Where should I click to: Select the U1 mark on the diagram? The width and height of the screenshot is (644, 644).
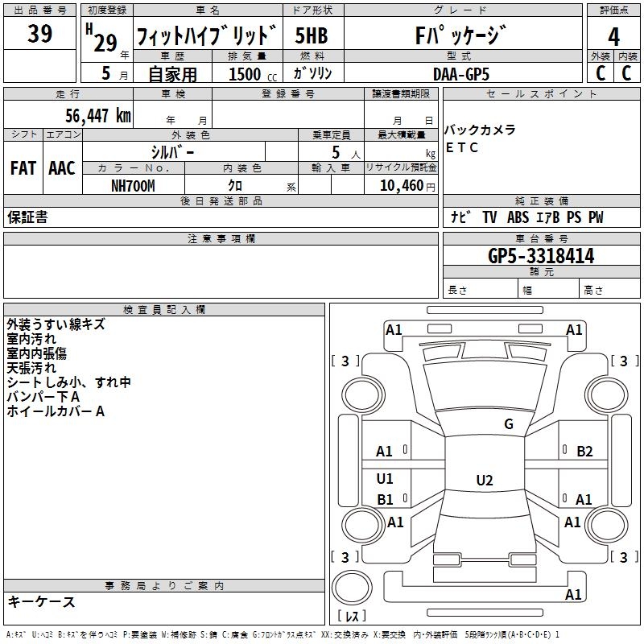[385, 478]
